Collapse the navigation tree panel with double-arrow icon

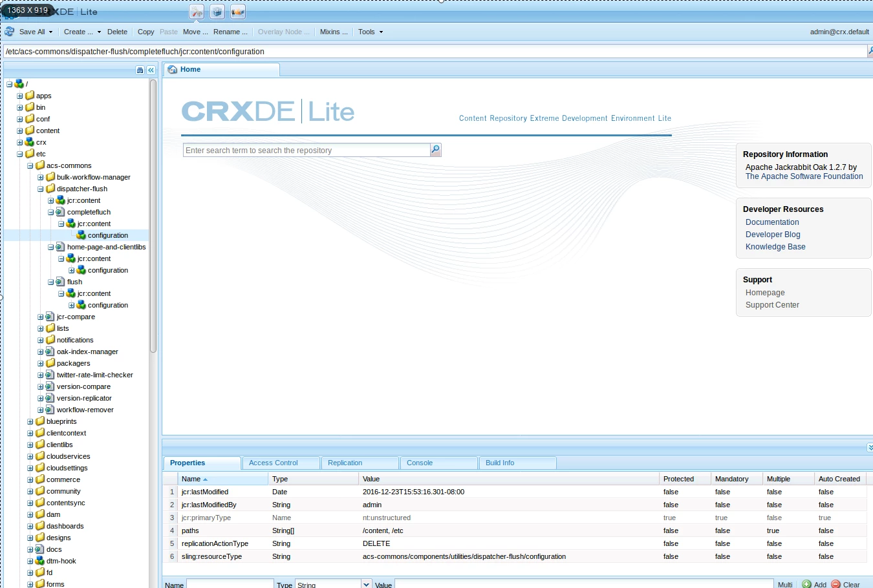151,70
